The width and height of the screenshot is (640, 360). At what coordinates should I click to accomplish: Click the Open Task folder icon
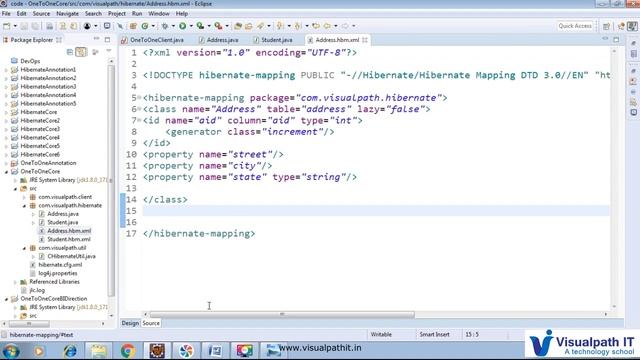tap(249, 26)
